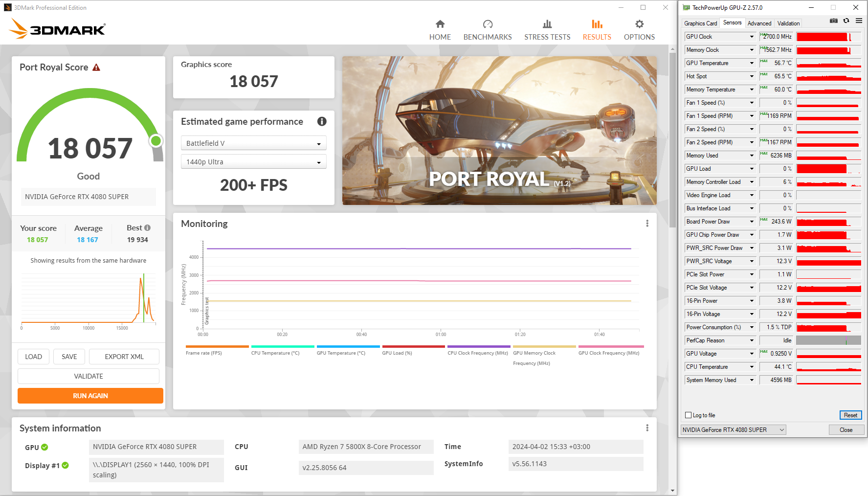Expand the Board Power Draw dropdown

(x=752, y=222)
